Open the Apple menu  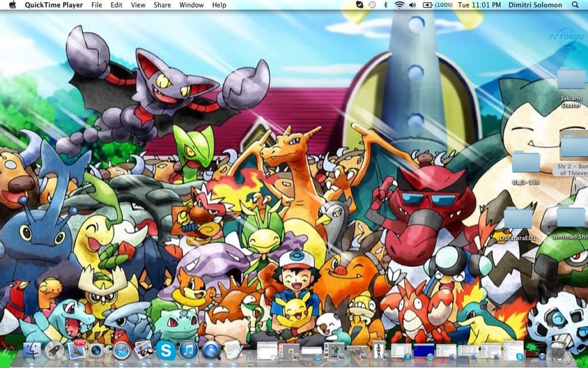pos(13,5)
